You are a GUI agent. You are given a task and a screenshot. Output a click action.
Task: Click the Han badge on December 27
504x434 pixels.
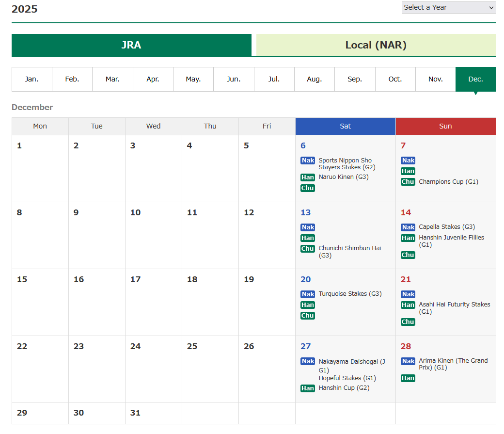(308, 388)
